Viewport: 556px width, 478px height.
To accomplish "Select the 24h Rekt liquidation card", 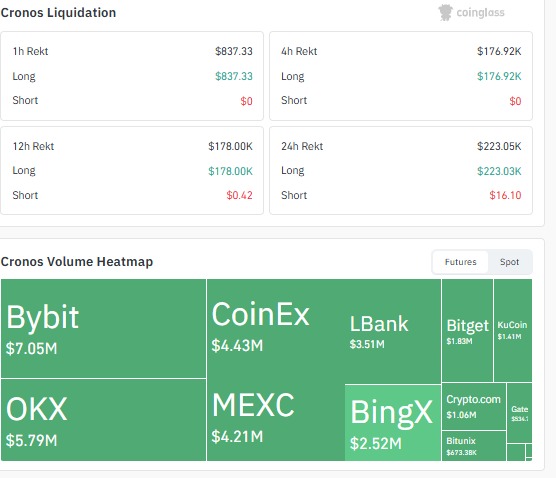I will 401,171.
